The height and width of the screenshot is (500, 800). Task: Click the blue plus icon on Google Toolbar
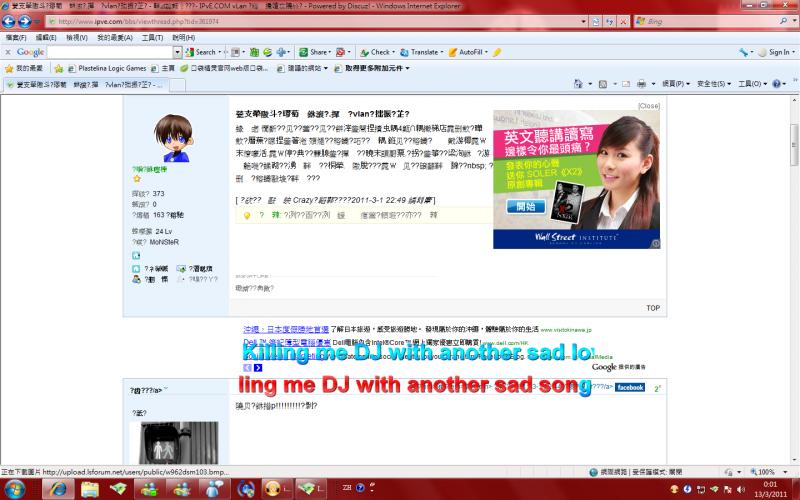click(x=281, y=52)
